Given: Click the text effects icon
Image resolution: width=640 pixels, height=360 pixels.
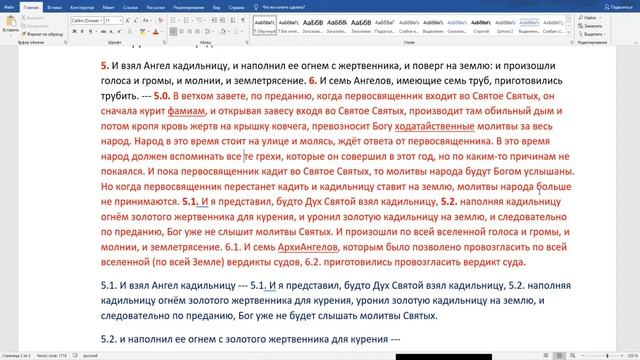Looking at the screenshot, I should tap(130, 31).
